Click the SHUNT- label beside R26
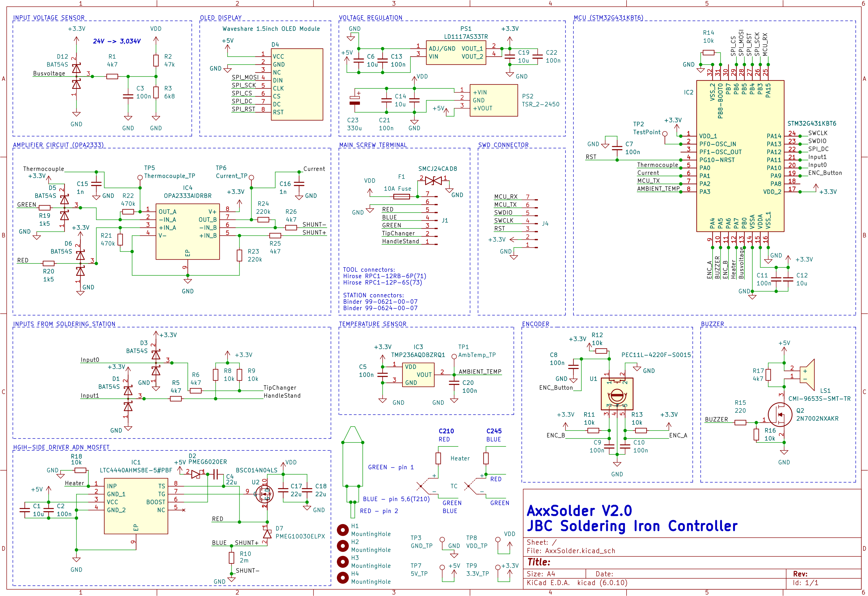The width and height of the screenshot is (868, 596). (314, 225)
